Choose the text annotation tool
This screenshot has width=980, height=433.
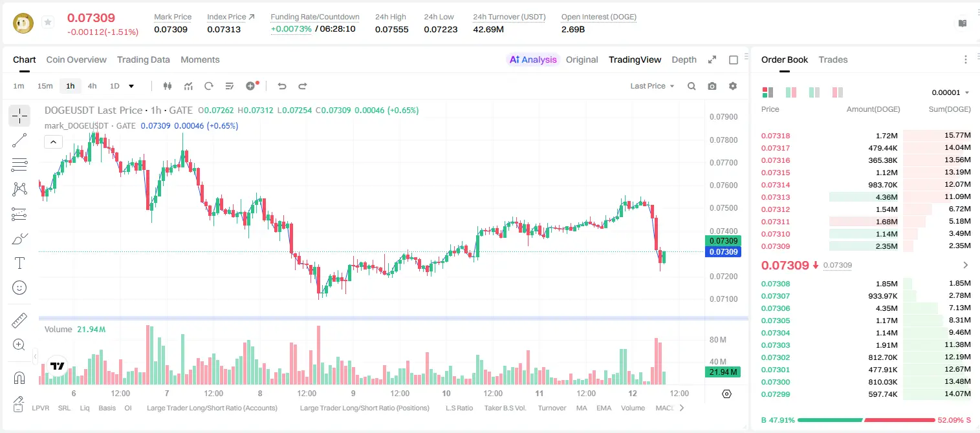[19, 263]
